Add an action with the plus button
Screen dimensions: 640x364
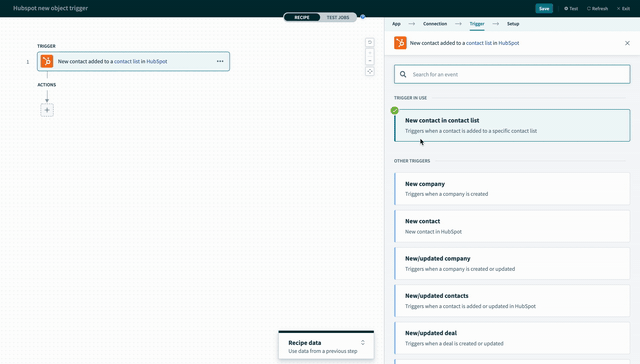[47, 110]
